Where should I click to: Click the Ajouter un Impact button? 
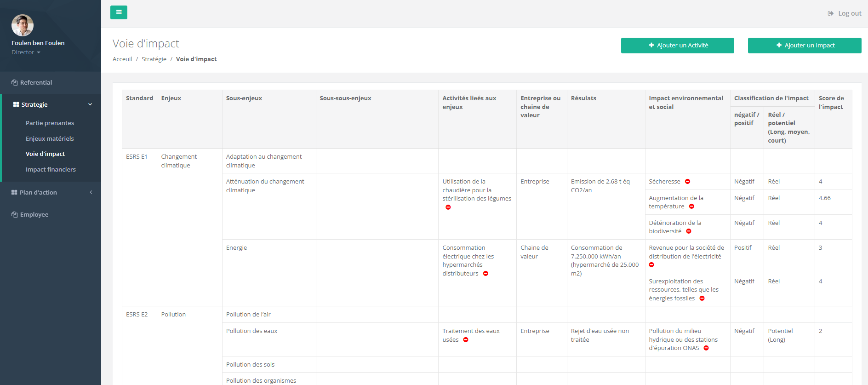click(x=804, y=46)
